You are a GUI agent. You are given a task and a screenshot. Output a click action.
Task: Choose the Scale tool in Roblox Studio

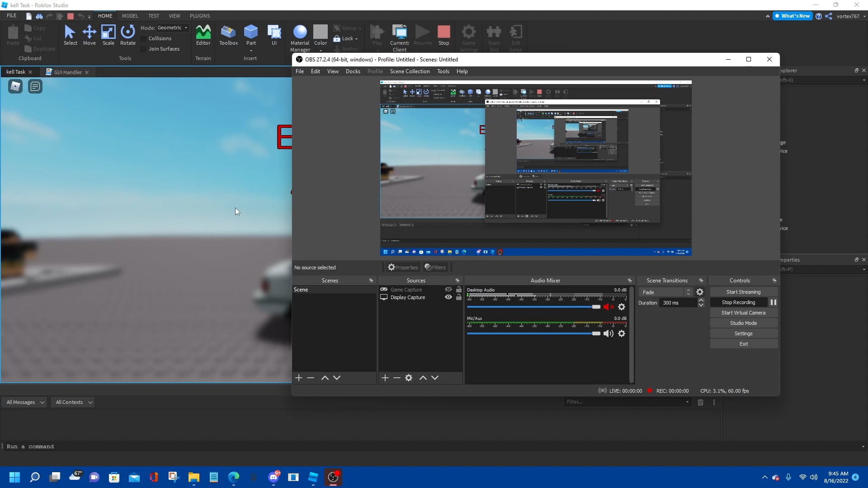108,35
